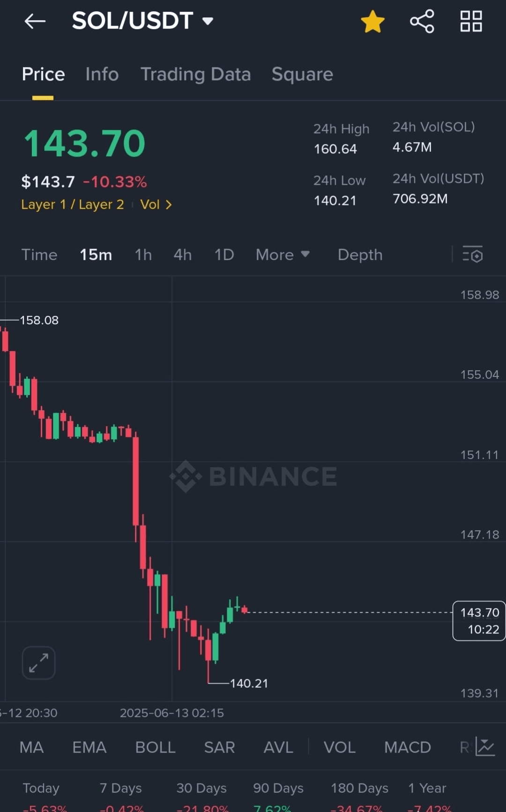Toggle the BOLL indicator
The image size is (506, 812).
click(155, 747)
